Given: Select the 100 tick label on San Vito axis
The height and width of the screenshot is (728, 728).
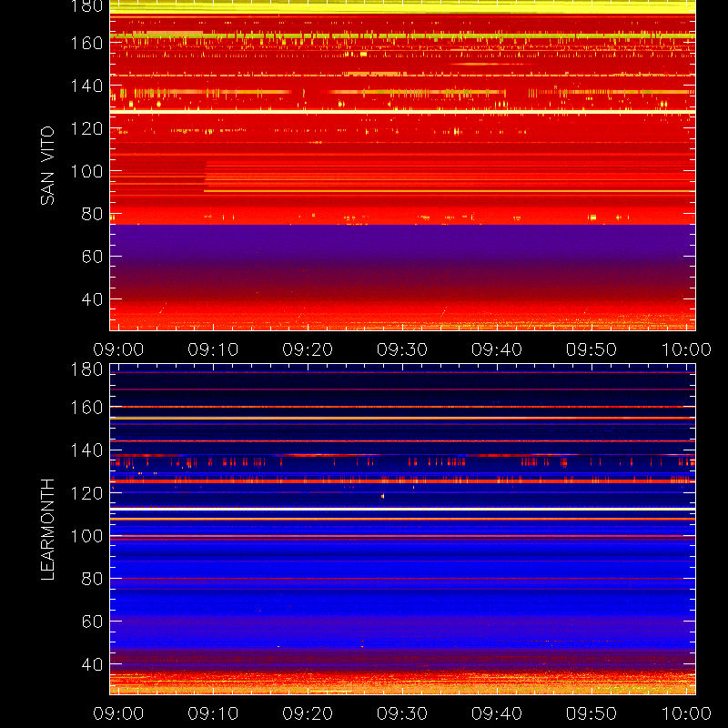Looking at the screenshot, I should click(86, 171).
